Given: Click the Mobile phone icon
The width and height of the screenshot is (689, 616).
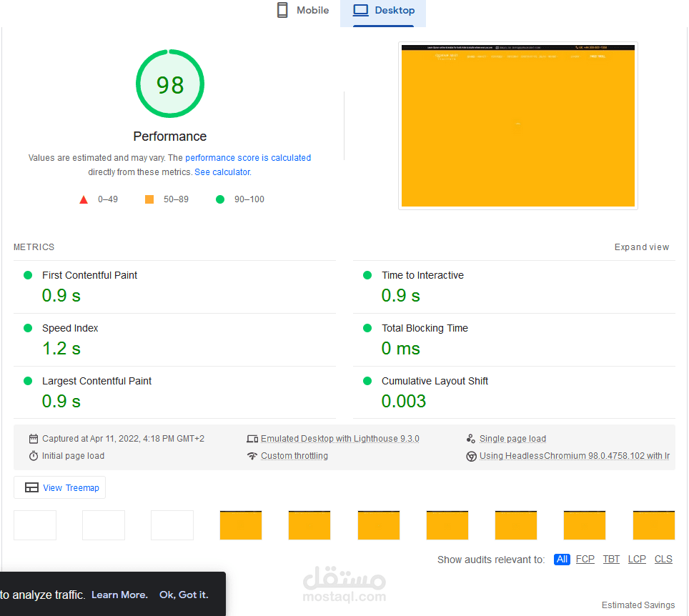Looking at the screenshot, I should [x=282, y=10].
